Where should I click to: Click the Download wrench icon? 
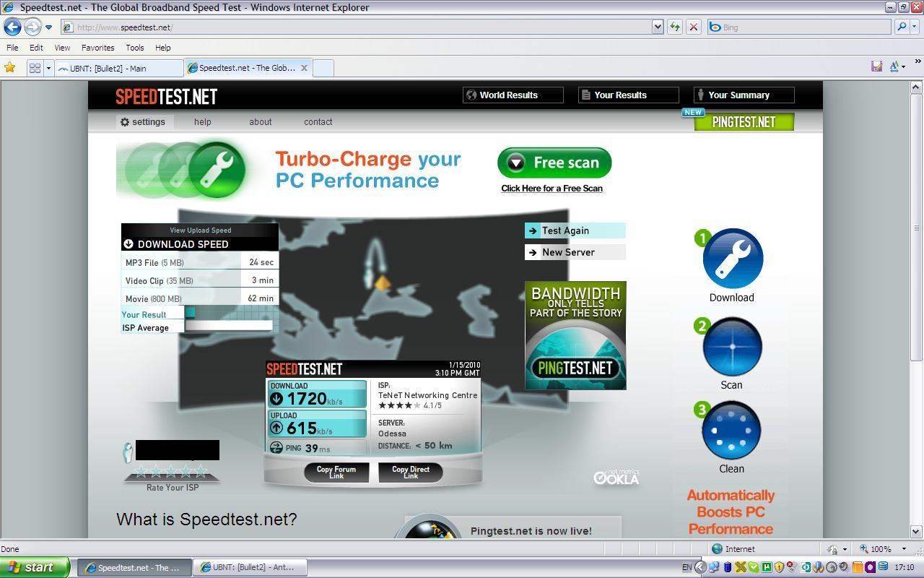(732, 259)
